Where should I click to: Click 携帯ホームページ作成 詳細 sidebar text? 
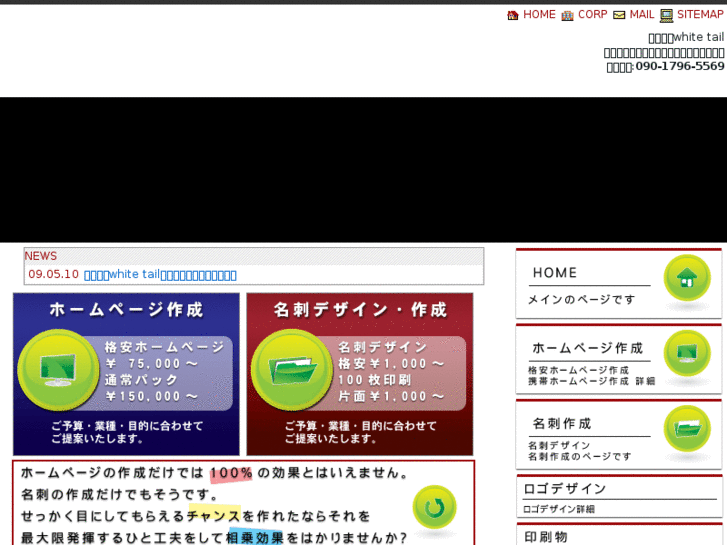[592, 381]
